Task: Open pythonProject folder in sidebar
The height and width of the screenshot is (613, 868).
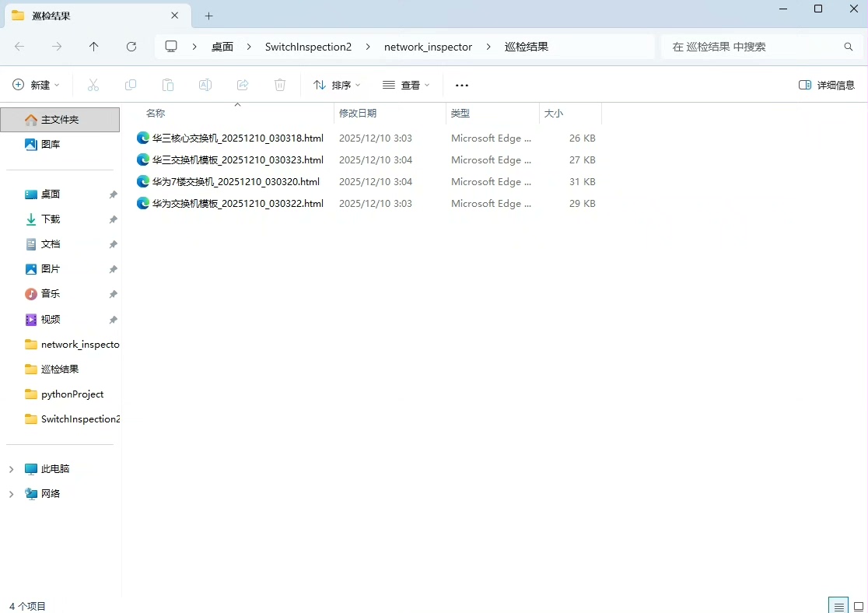Action: [72, 394]
